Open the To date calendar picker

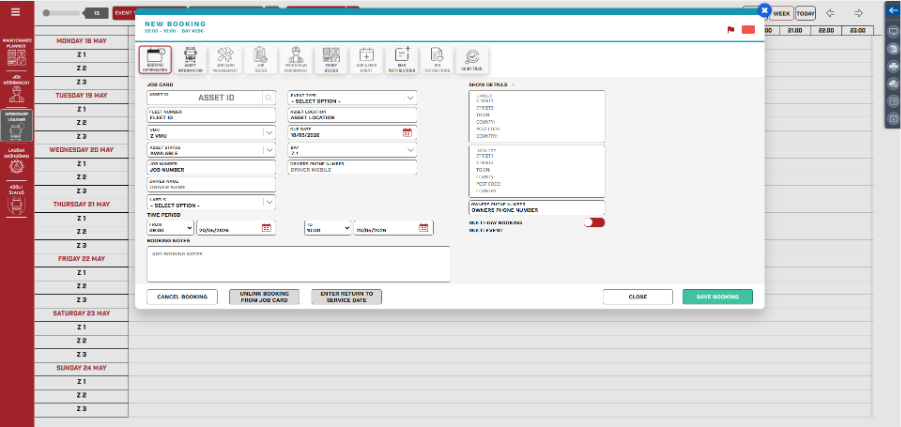423,228
